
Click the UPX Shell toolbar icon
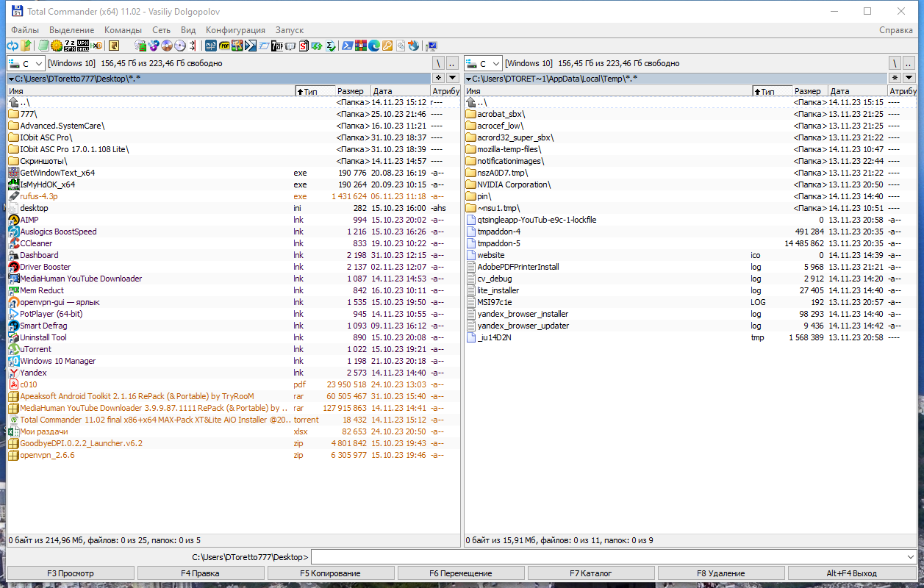84,46
